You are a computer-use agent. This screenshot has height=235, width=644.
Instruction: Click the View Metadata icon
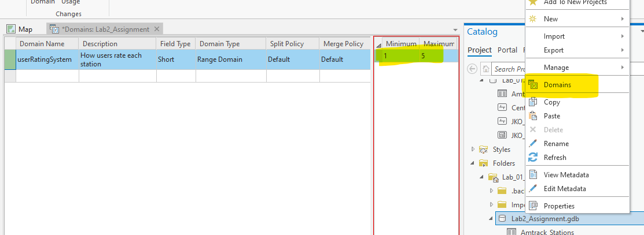533,175
